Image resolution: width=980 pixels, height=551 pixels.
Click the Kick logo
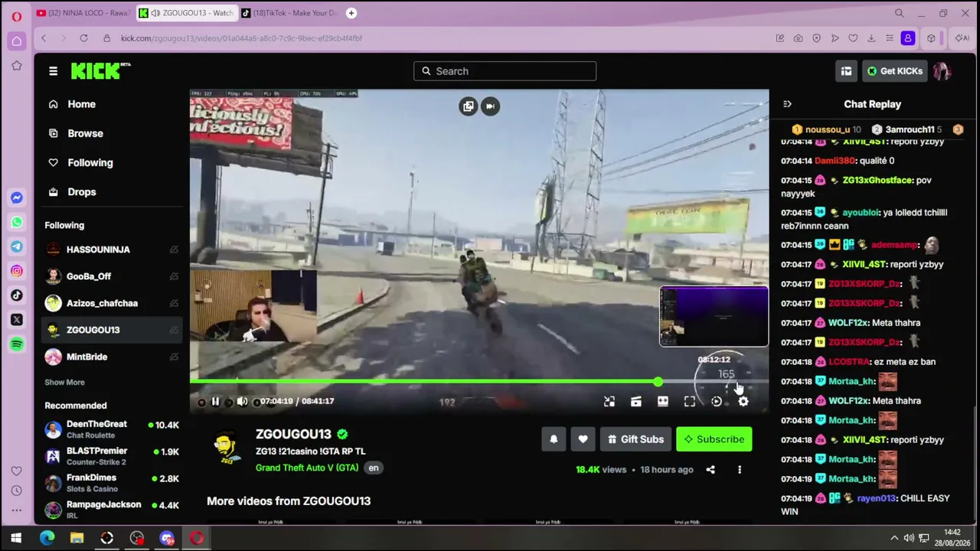pyautogui.click(x=100, y=71)
